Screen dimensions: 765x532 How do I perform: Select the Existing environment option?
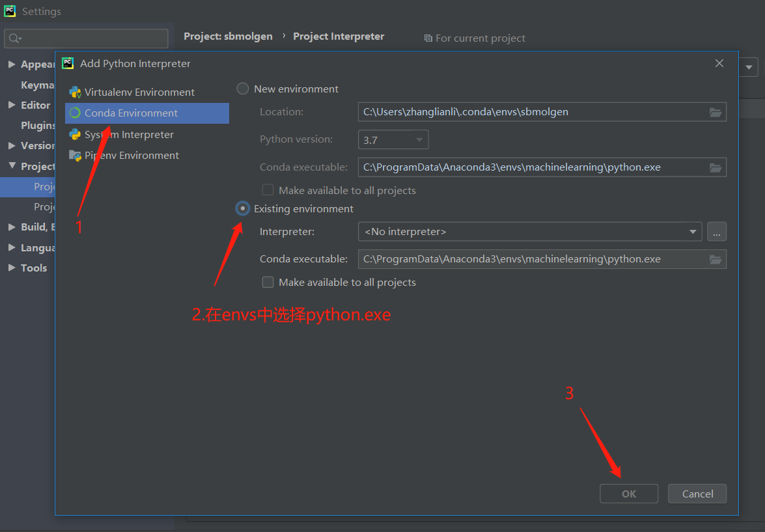[242, 208]
